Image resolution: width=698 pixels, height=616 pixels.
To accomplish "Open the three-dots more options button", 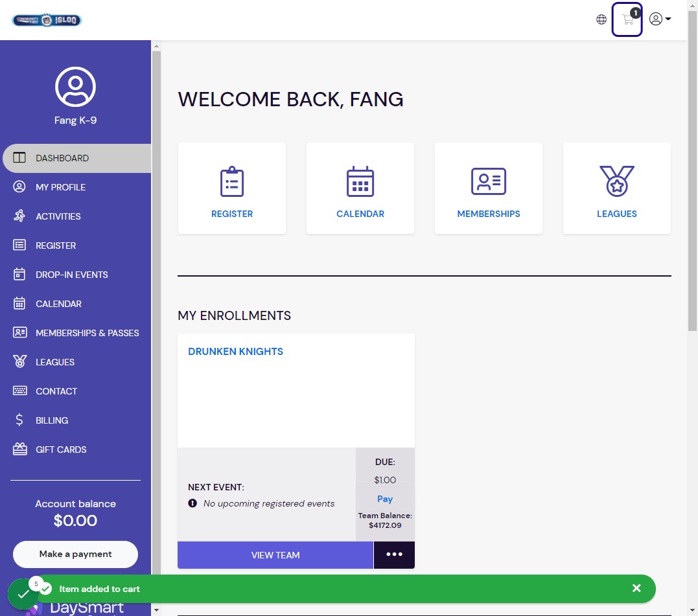I will pyautogui.click(x=394, y=554).
